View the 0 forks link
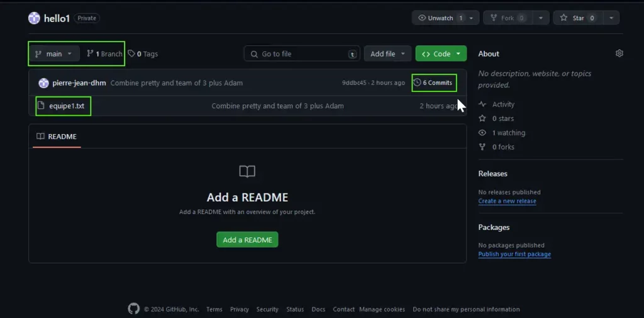The height and width of the screenshot is (318, 644). point(497,147)
